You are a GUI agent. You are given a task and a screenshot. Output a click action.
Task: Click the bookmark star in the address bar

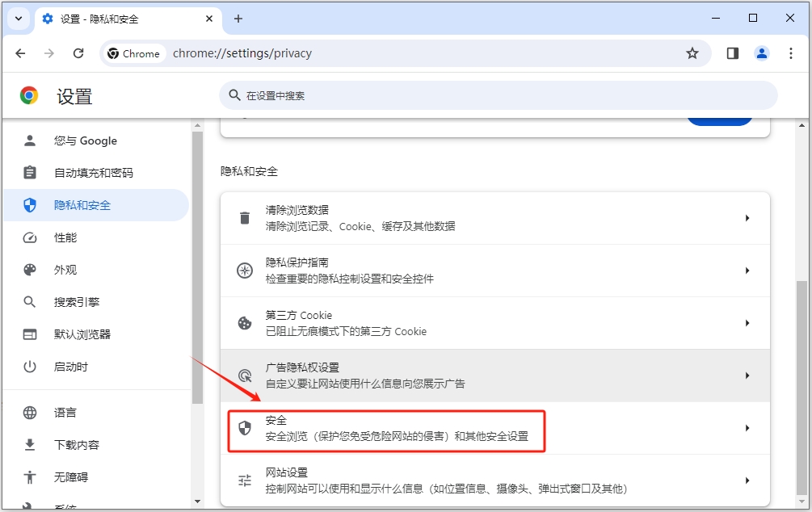coord(692,52)
